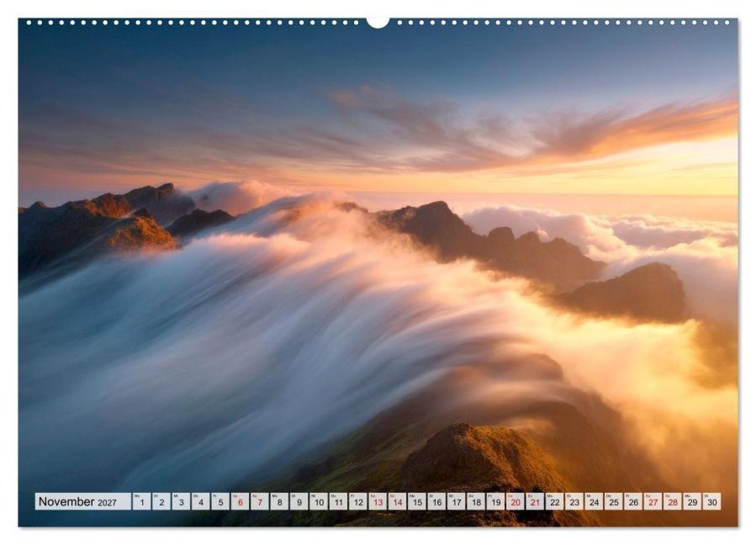Click the "November 2027" month label
Image resolution: width=756 pixels, height=545 pixels.
pos(83,501)
